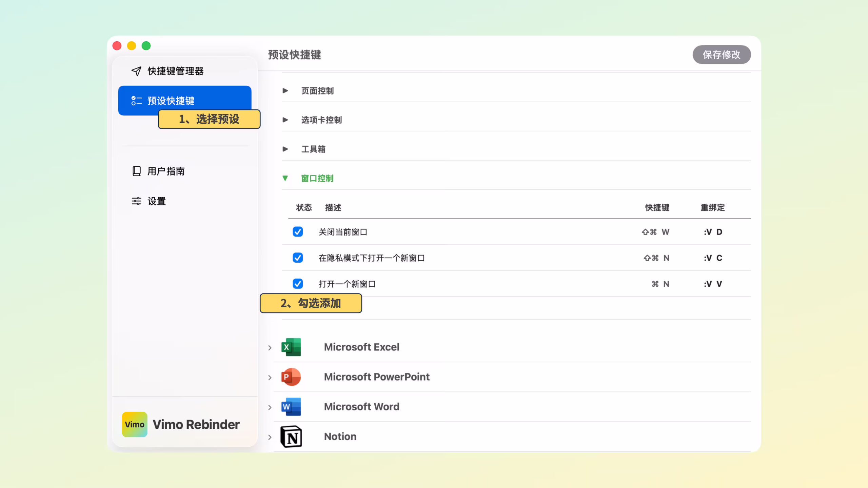Uncheck 关闭当前窗口 shortcut

297,232
